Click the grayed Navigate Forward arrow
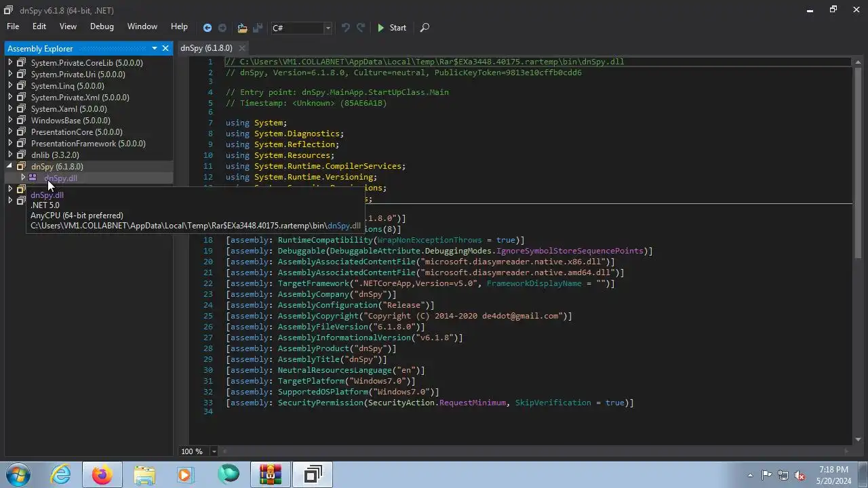868x488 pixels. pyautogui.click(x=222, y=28)
